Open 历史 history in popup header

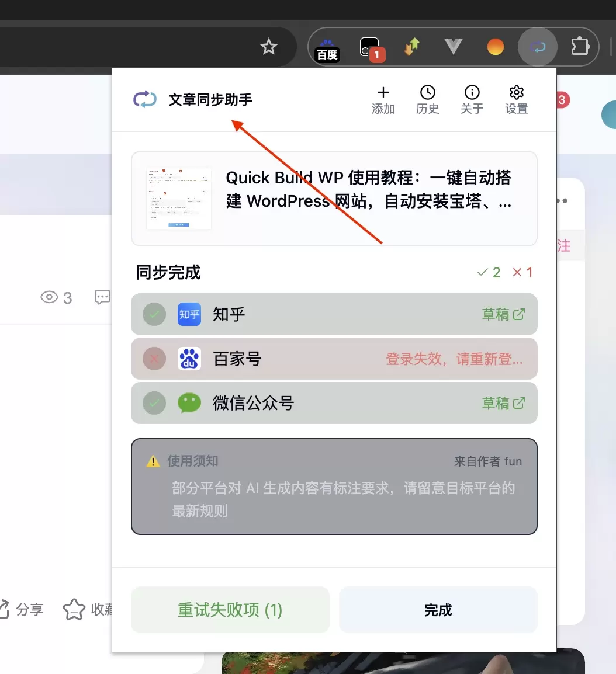(x=428, y=100)
